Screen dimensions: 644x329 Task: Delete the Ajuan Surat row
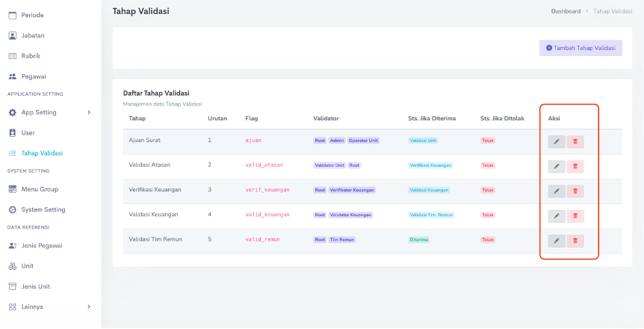[575, 142]
